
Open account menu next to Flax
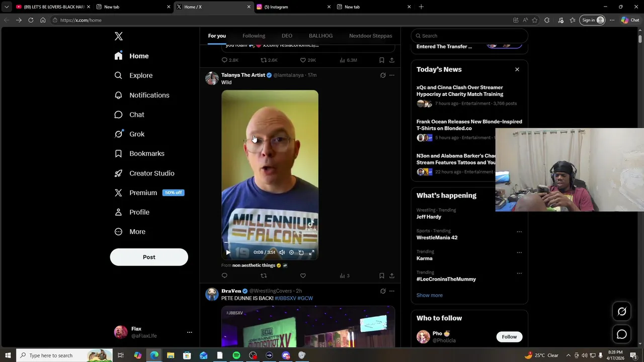pos(189,332)
